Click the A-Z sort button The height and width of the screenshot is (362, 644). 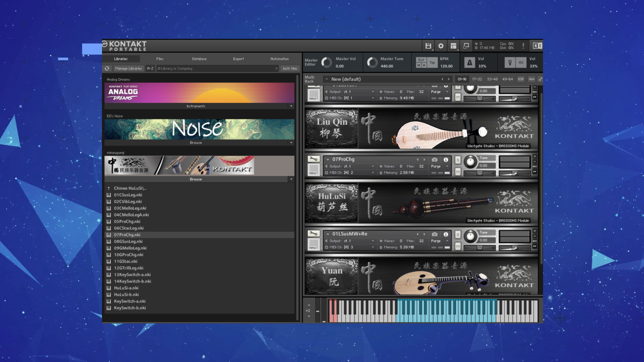150,68
